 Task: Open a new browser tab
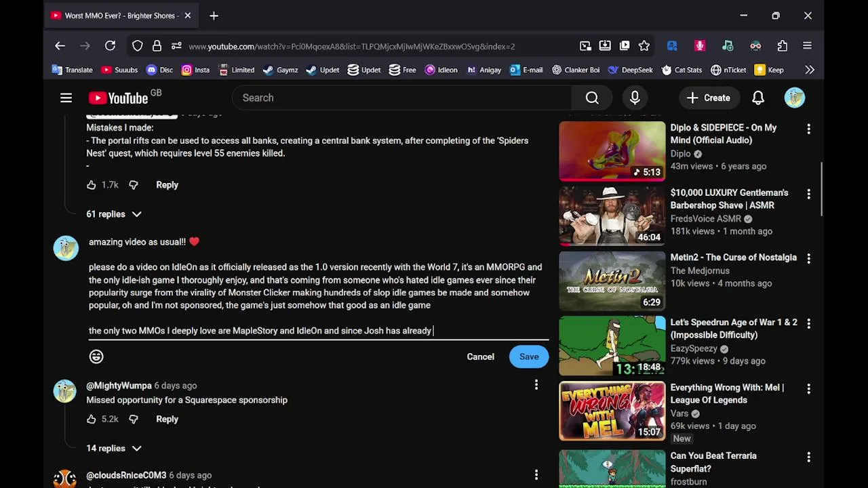click(214, 16)
